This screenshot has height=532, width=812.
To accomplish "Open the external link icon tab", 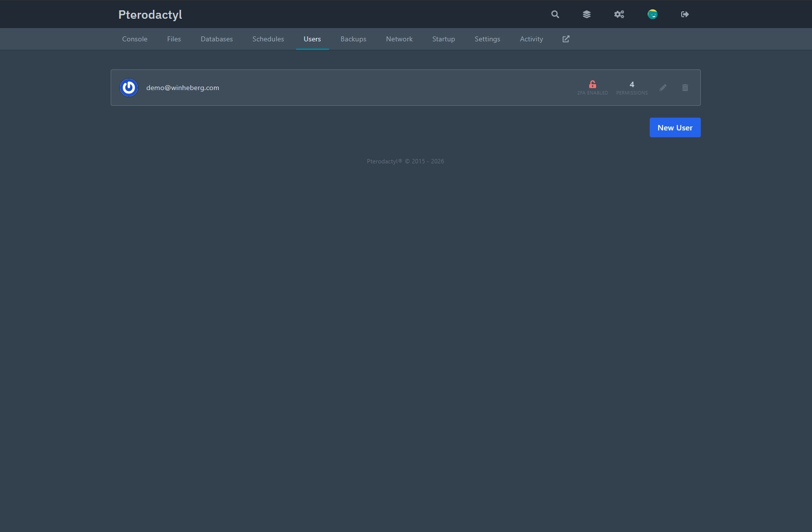I will tap(566, 39).
